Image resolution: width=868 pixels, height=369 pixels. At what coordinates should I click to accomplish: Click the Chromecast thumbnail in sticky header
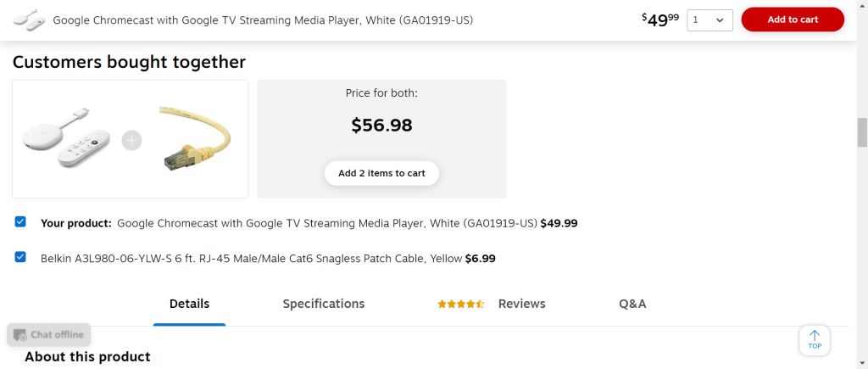28,19
